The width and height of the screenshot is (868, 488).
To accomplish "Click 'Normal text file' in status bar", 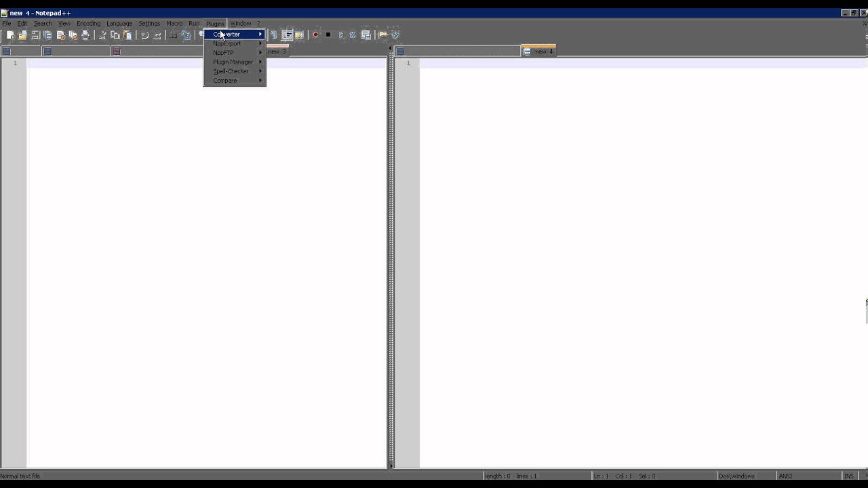I will [20, 476].
